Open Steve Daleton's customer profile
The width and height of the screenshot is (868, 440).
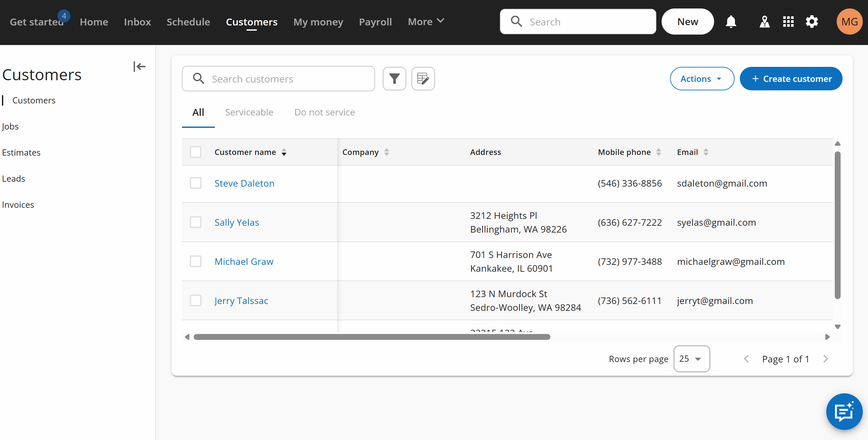[x=244, y=183]
